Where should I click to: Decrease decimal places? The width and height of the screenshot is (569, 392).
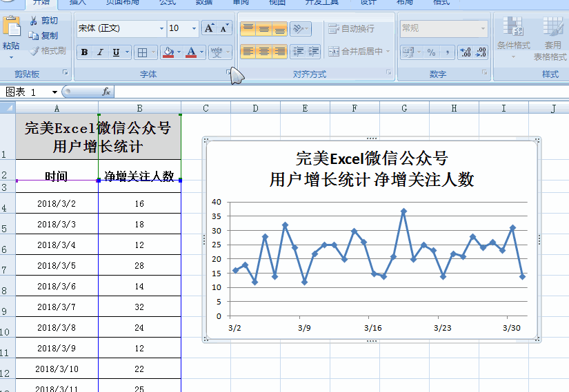481,52
